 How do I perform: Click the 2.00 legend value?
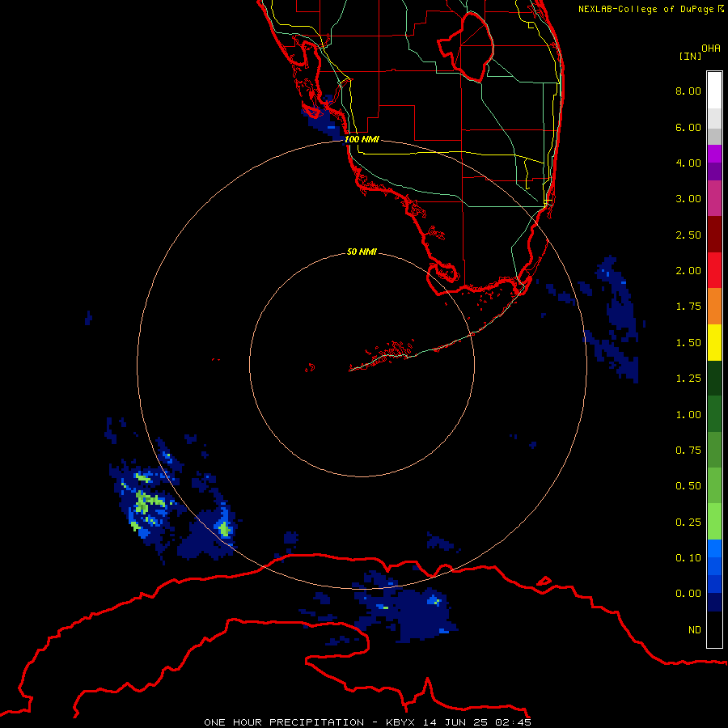click(688, 271)
